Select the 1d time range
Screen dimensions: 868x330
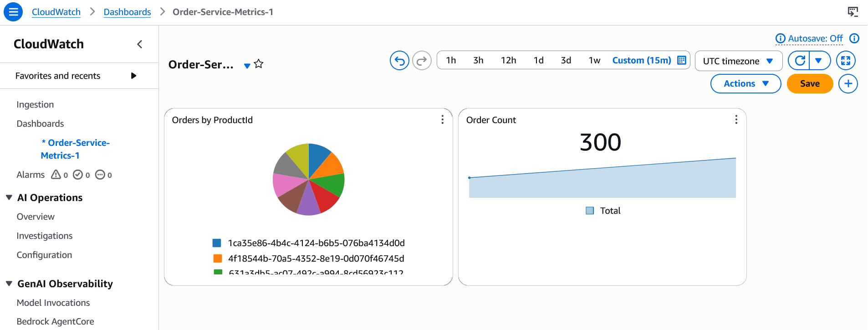538,60
